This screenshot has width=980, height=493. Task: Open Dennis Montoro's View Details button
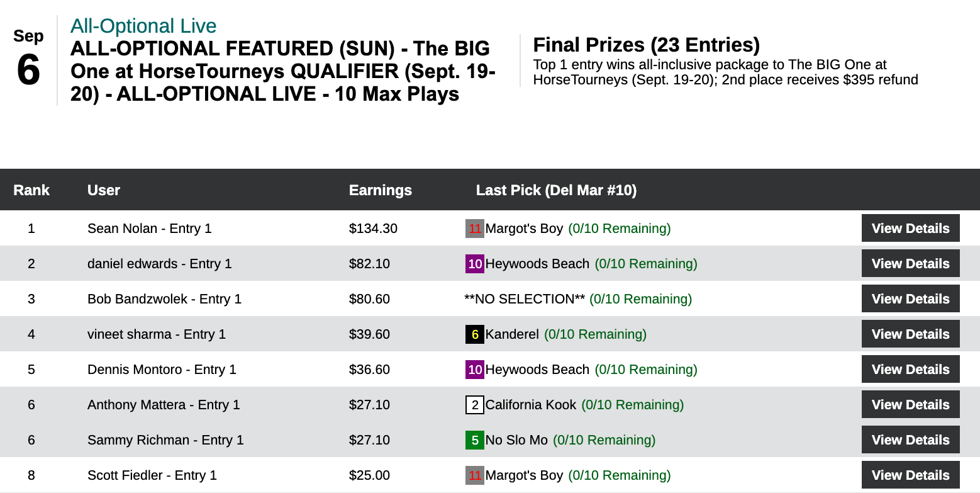pyautogui.click(x=910, y=370)
